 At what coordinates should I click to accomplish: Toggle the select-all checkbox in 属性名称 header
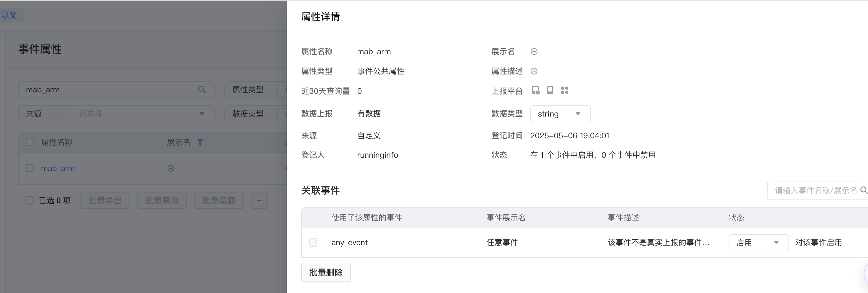(30, 142)
